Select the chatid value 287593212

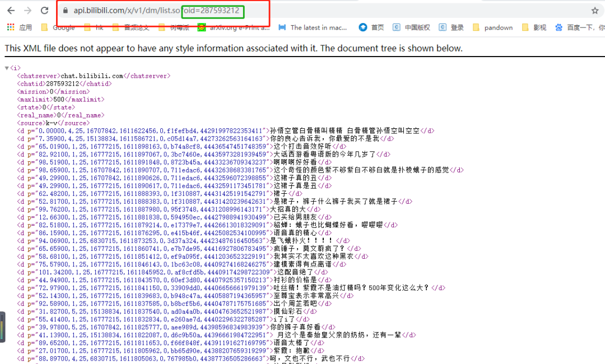62,83
